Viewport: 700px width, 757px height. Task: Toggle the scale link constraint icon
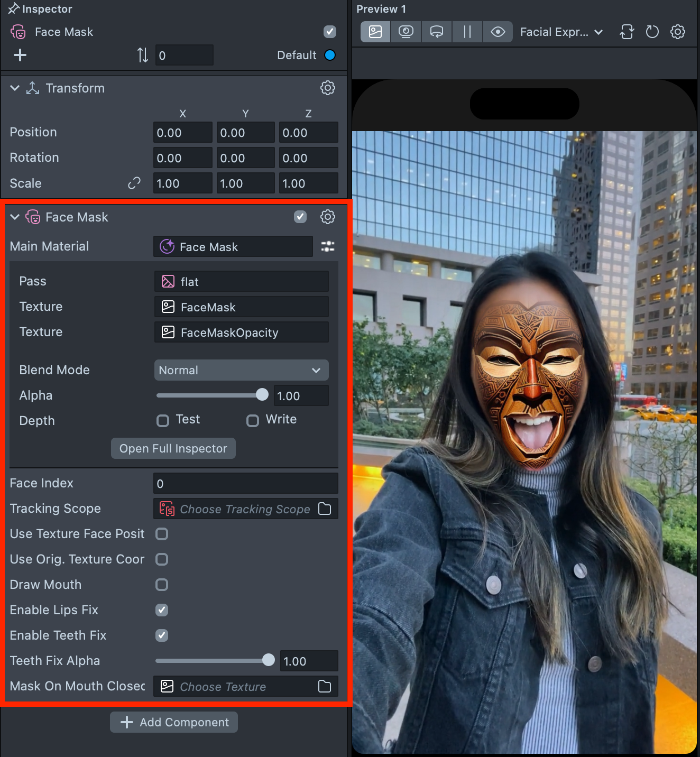pyautogui.click(x=134, y=183)
